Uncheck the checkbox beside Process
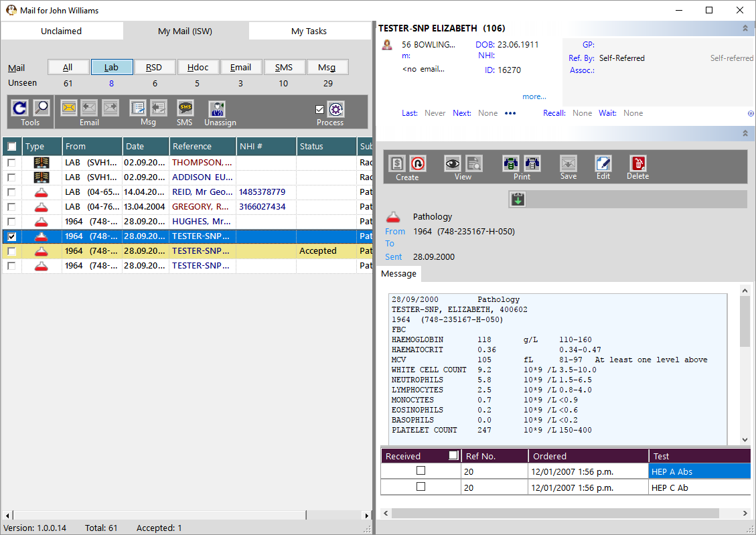 pyautogui.click(x=319, y=109)
